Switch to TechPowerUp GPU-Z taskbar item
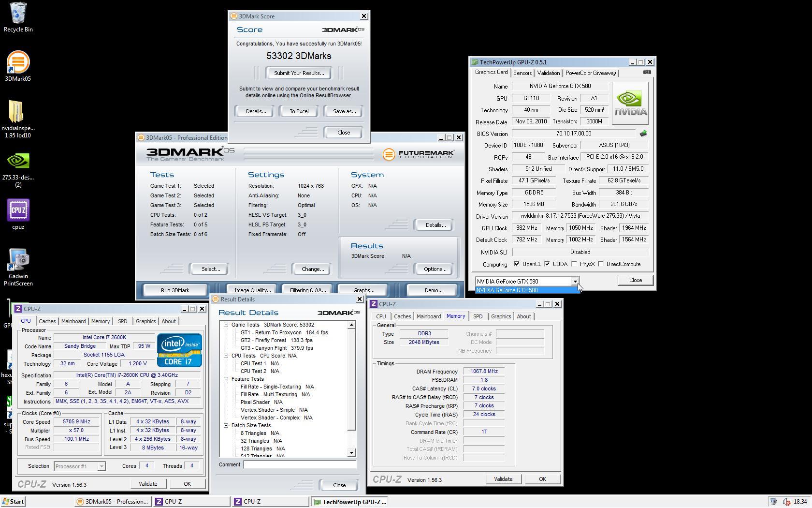Image resolution: width=812 pixels, height=508 pixels. [x=350, y=502]
